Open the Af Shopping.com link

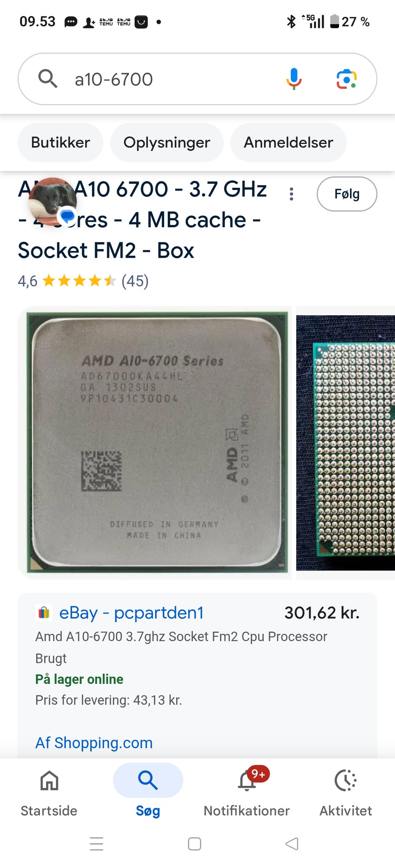click(94, 743)
